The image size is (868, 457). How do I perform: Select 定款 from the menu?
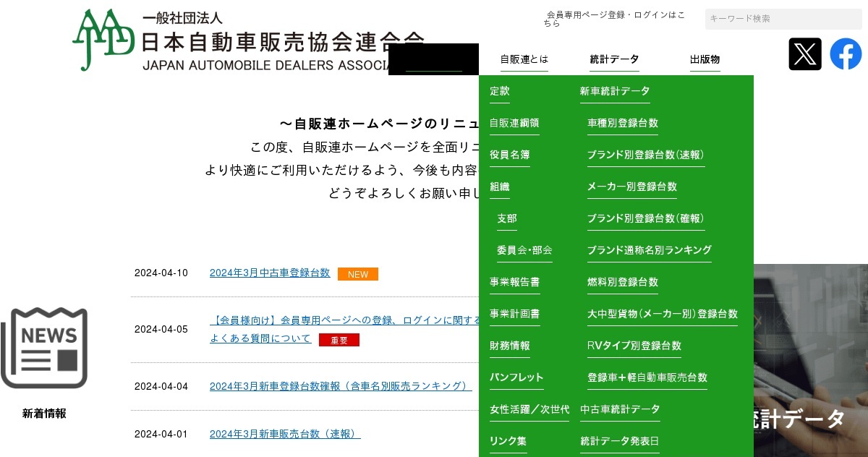pyautogui.click(x=499, y=91)
